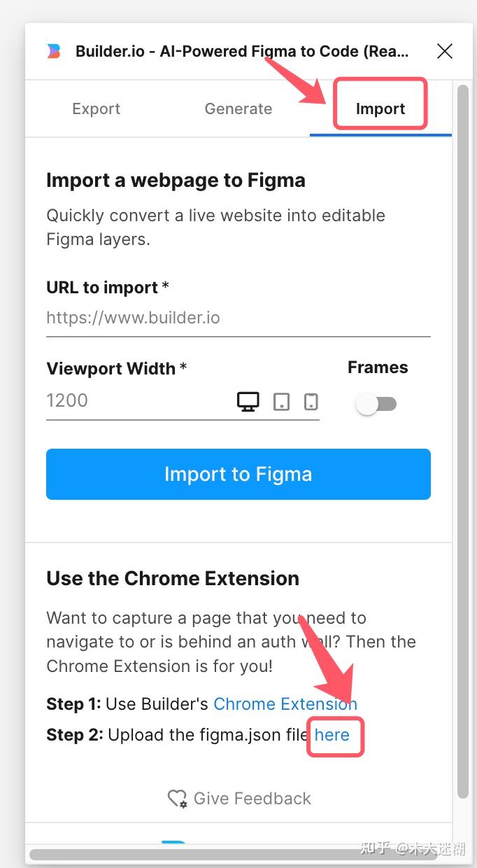Click the Viewport Width input field

coord(136,401)
